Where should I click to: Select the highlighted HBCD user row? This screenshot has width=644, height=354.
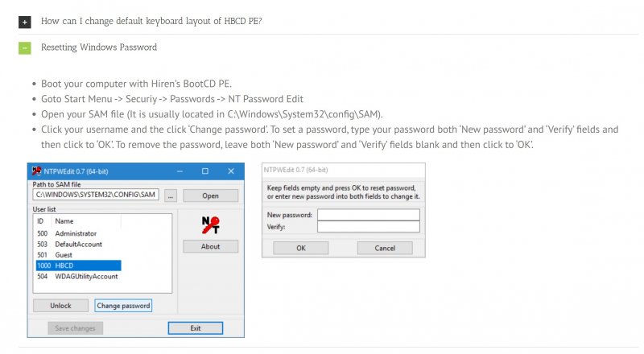point(78,265)
